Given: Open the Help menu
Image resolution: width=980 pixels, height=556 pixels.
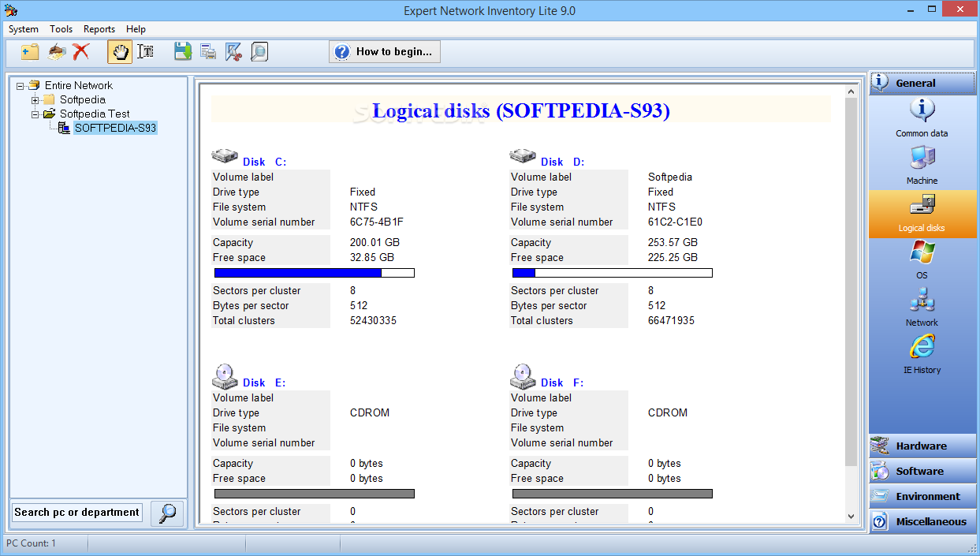Looking at the screenshot, I should tap(136, 29).
